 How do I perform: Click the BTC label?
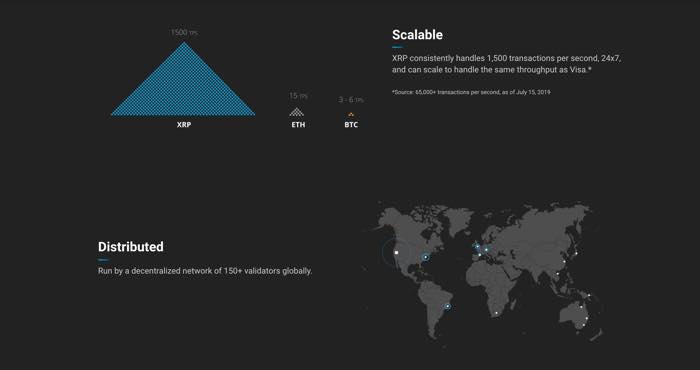pyautogui.click(x=351, y=125)
